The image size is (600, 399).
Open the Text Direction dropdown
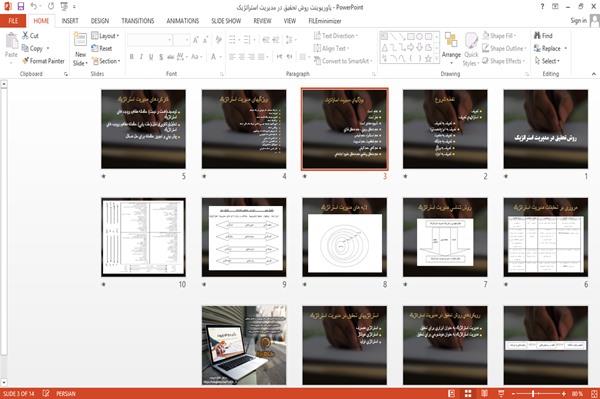336,36
